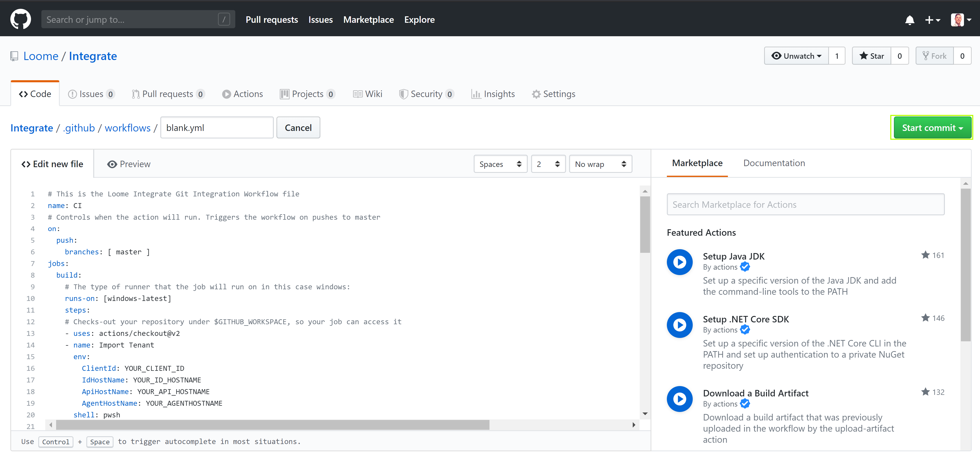This screenshot has width=980, height=458.
Task: Click the editor's right horizontal scroll arrow
Action: click(634, 425)
